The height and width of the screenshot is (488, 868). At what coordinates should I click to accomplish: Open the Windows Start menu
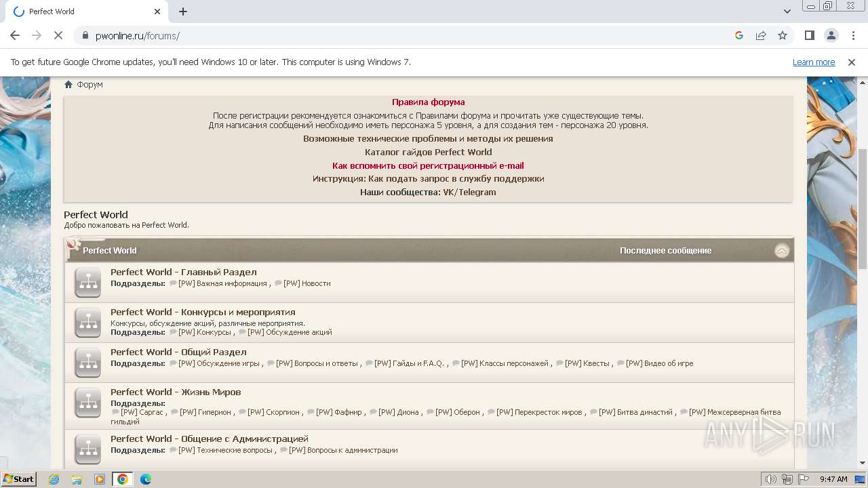pyautogui.click(x=18, y=479)
